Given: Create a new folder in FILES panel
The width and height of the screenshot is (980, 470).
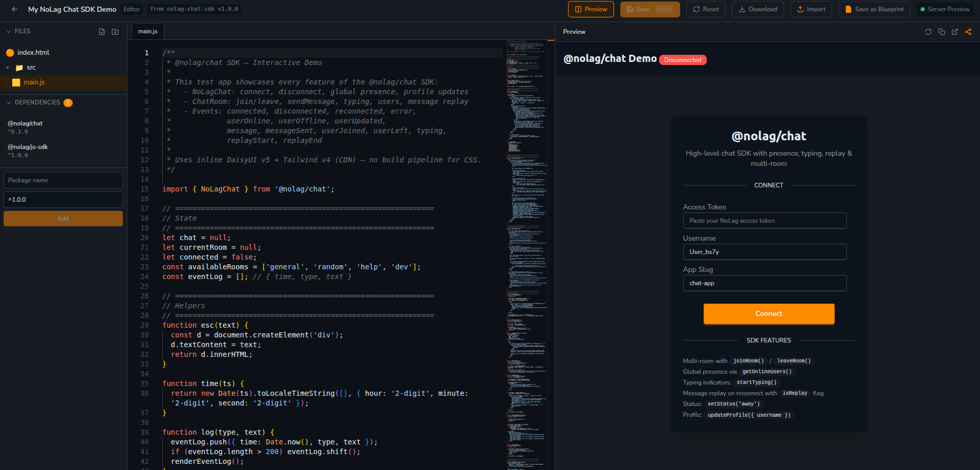Looking at the screenshot, I should 115,32.
